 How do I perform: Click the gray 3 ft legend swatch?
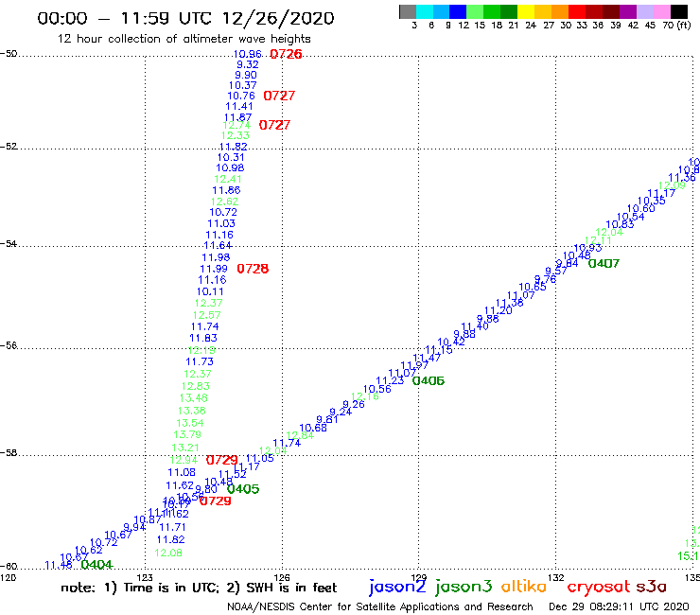pos(408,11)
